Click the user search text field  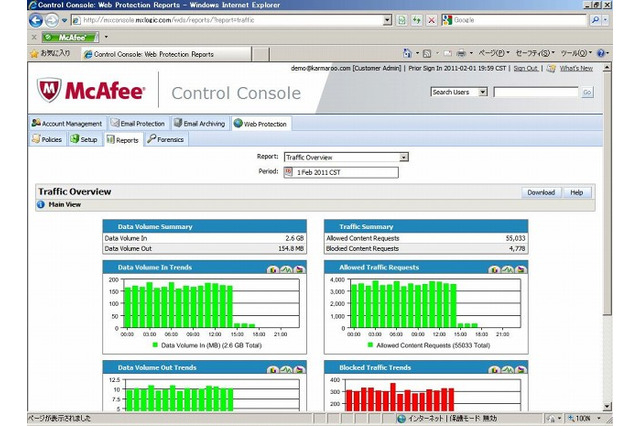tap(536, 92)
